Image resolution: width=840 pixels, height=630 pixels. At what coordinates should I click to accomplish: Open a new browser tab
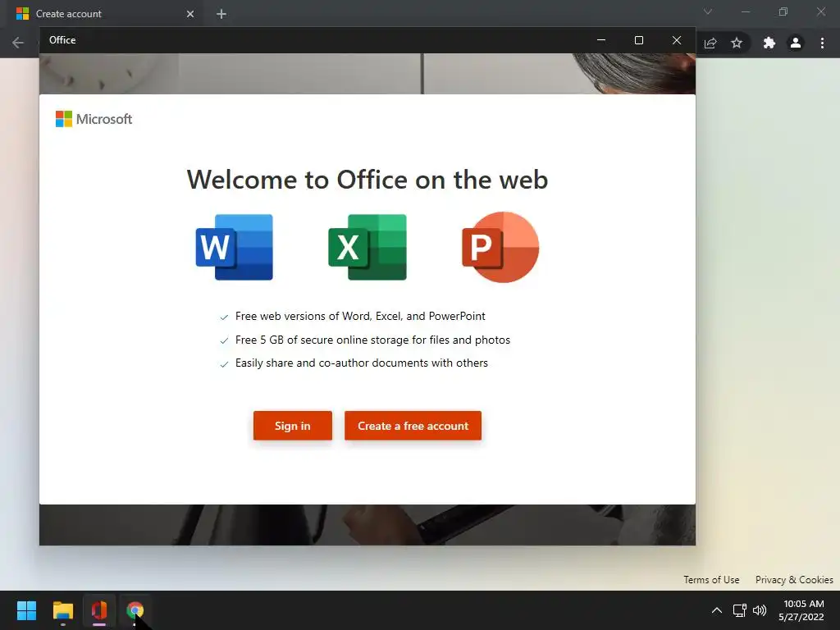pyautogui.click(x=221, y=14)
